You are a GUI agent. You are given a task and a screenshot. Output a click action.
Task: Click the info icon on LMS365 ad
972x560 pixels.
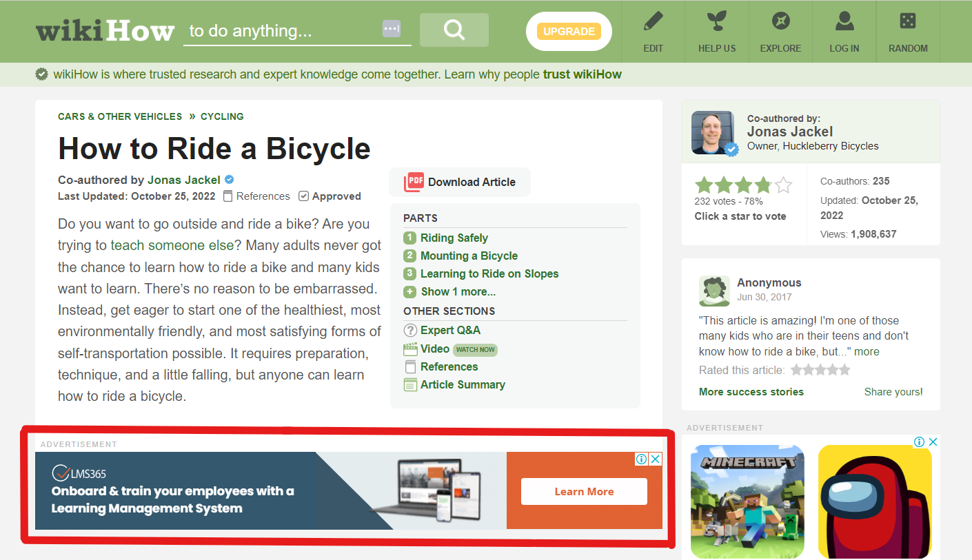tap(641, 459)
